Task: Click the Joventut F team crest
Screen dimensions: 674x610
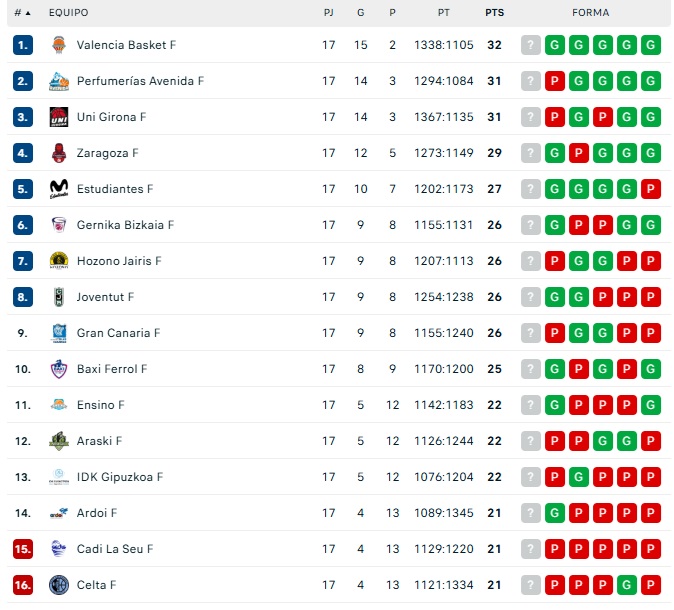Action: point(59,297)
